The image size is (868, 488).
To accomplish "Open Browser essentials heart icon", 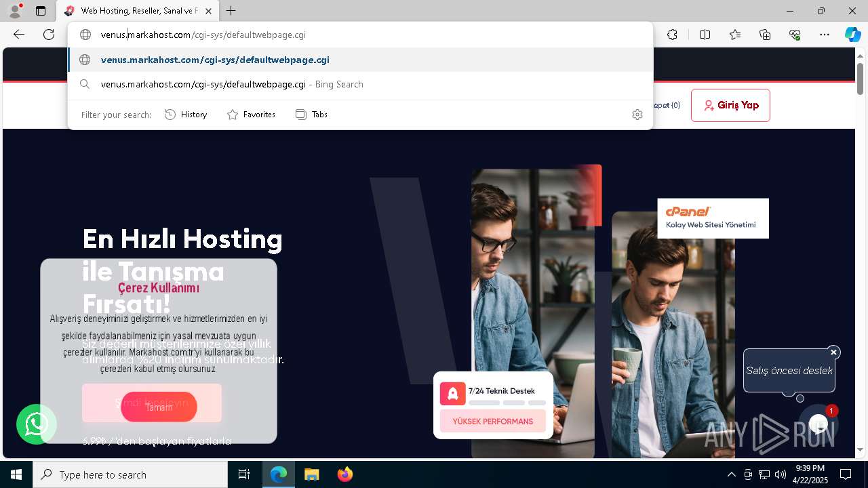I will click(795, 35).
